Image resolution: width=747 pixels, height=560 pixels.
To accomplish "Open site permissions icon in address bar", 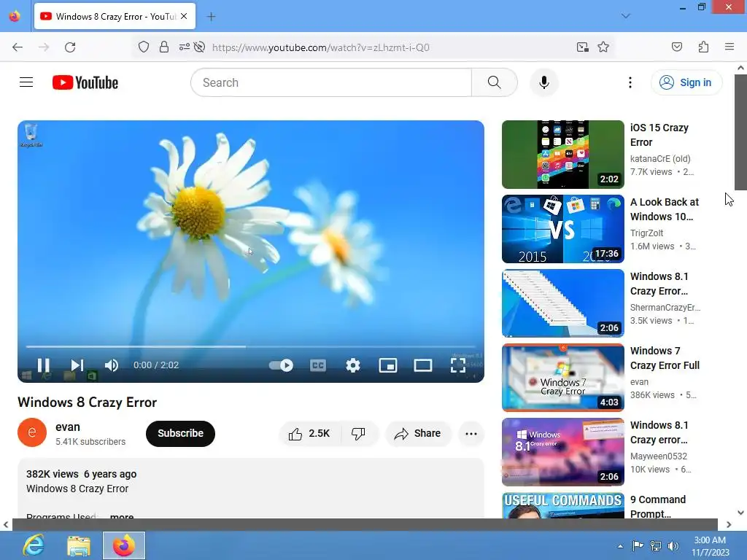I will (185, 47).
